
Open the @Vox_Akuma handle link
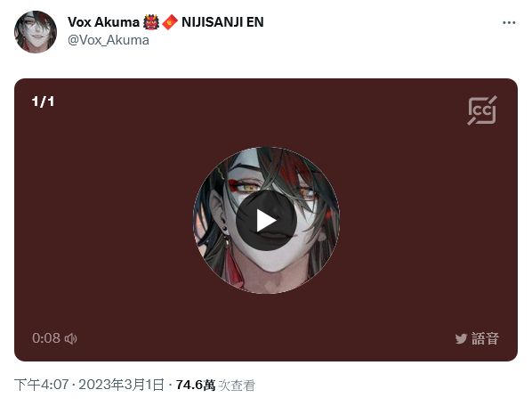click(109, 40)
